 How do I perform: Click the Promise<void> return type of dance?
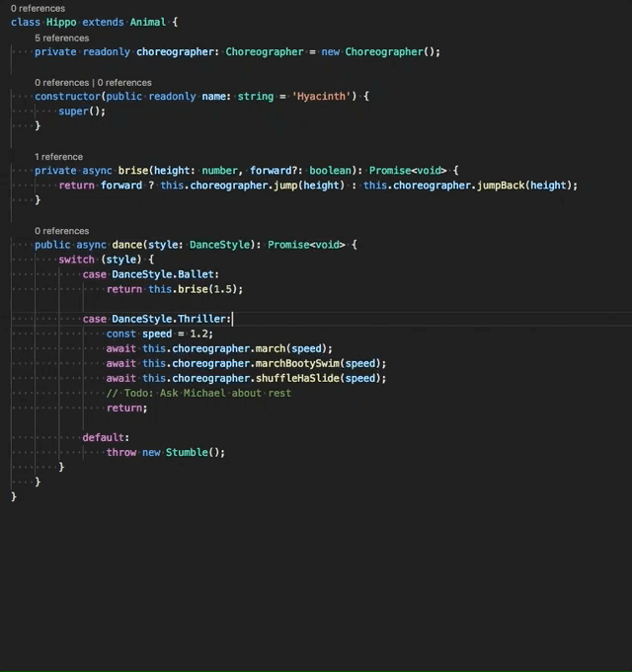tap(306, 245)
